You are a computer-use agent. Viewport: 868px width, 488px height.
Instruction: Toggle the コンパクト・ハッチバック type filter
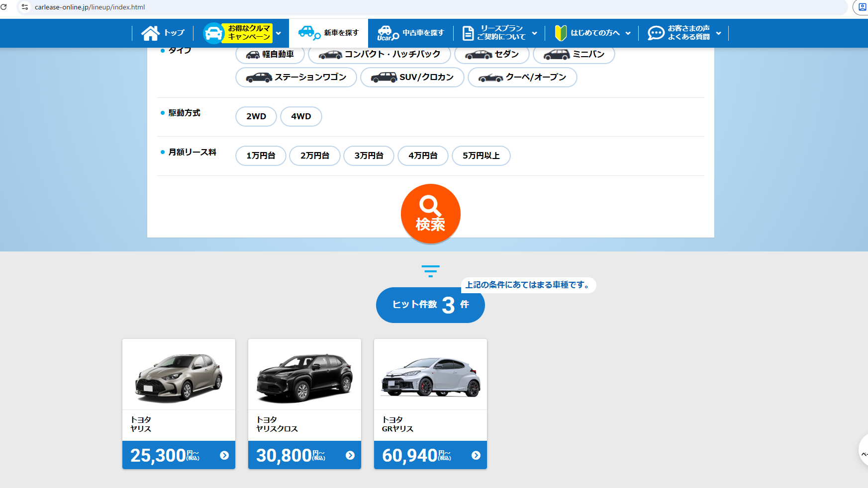[x=380, y=54]
